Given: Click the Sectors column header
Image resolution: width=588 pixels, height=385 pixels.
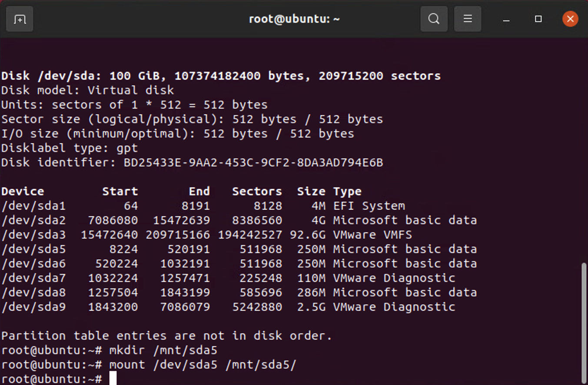Looking at the screenshot, I should coord(257,191).
